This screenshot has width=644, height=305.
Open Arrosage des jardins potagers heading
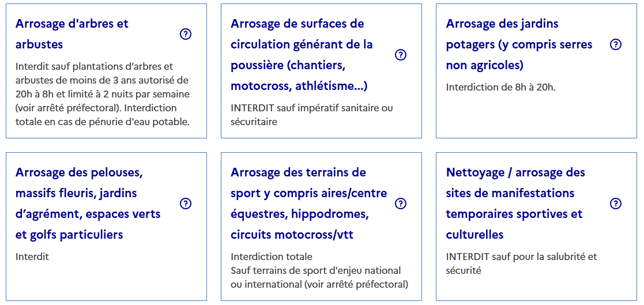coord(519,44)
